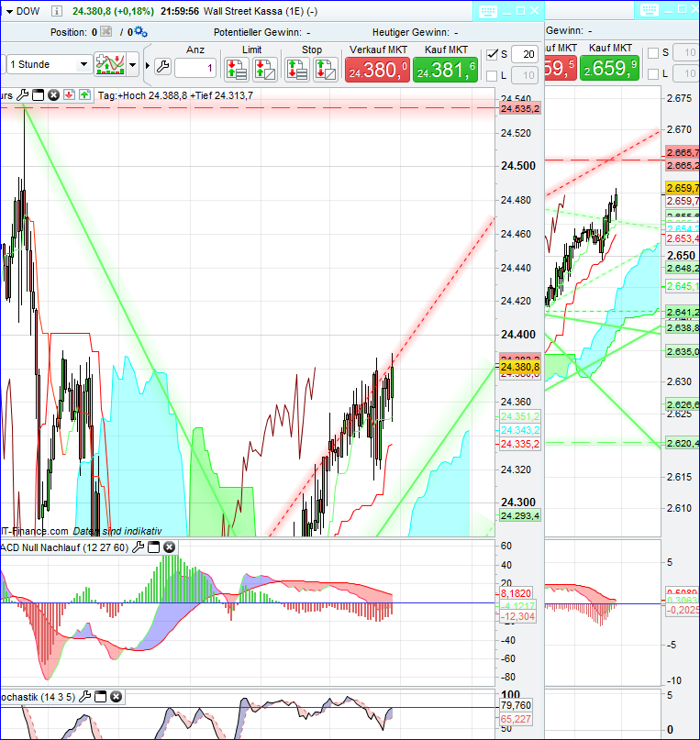Edit the S value field showing 20
This screenshot has width=700, height=740.
click(x=525, y=54)
